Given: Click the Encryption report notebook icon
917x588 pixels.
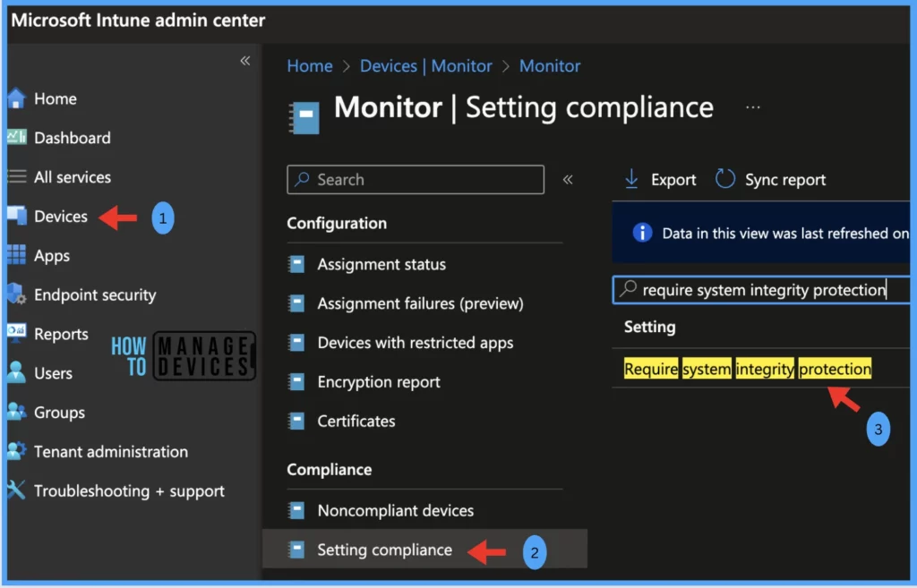Looking at the screenshot, I should point(296,381).
